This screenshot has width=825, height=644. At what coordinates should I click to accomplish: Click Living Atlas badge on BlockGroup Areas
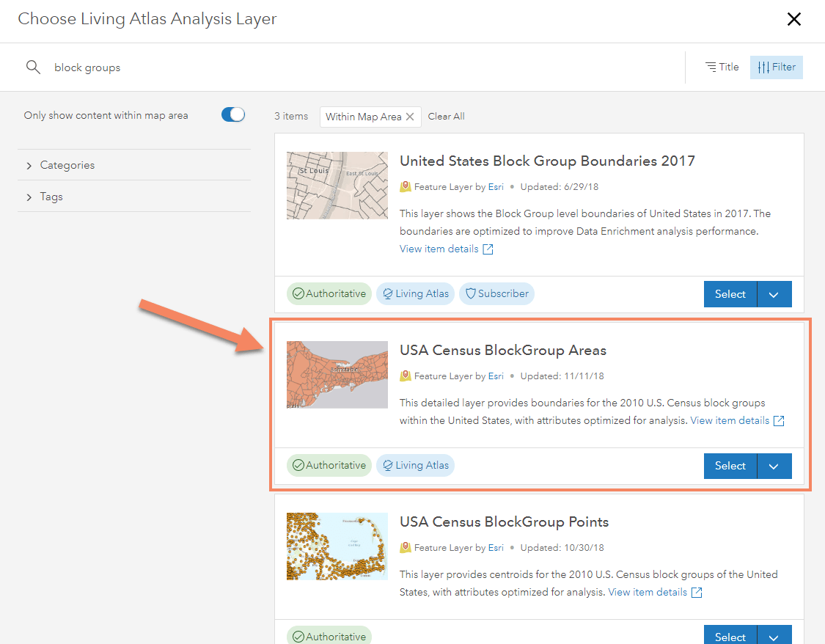coord(415,466)
